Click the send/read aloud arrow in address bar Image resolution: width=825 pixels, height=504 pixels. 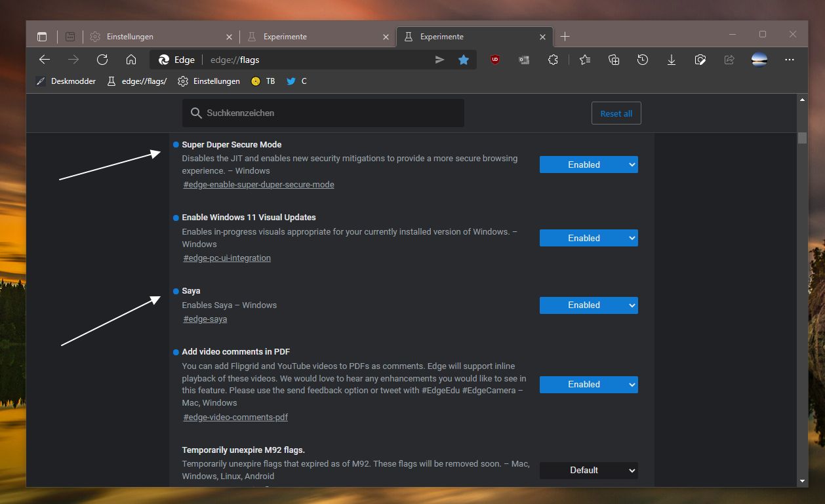pos(439,60)
